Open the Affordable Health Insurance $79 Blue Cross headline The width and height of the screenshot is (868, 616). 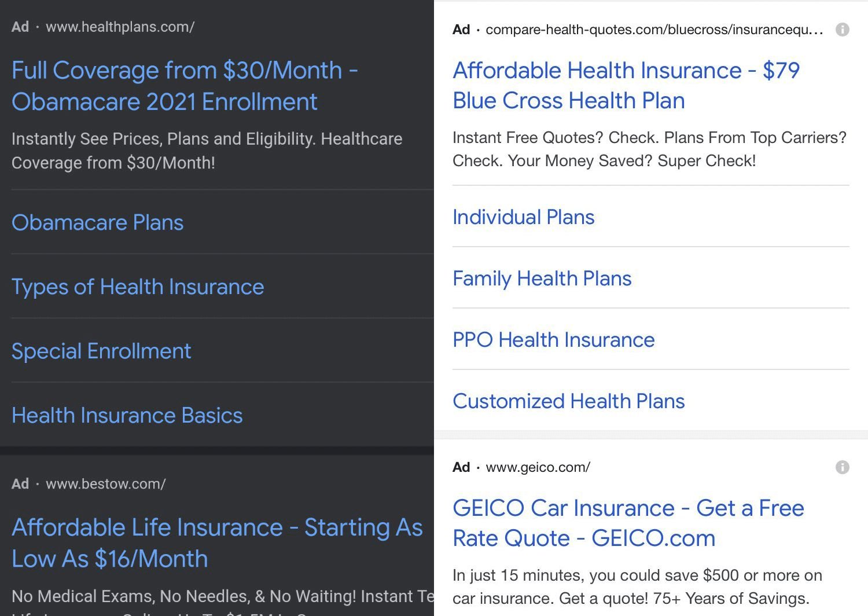(626, 85)
